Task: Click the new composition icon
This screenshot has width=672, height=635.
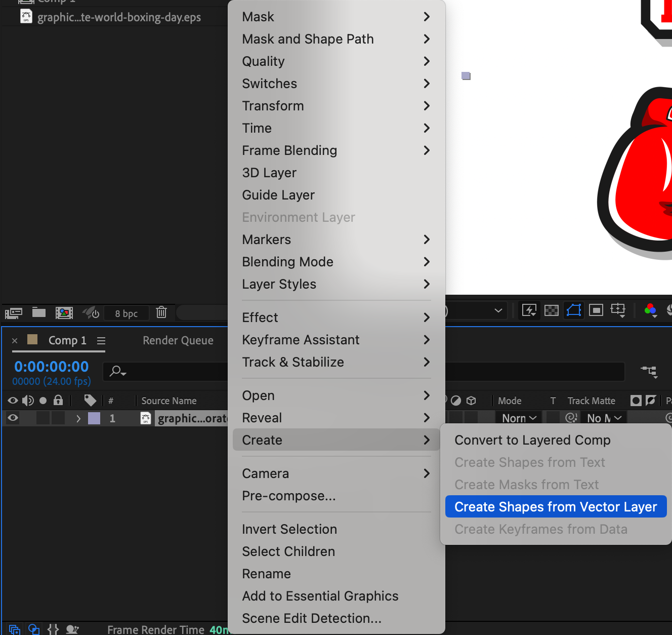Action: click(x=64, y=312)
